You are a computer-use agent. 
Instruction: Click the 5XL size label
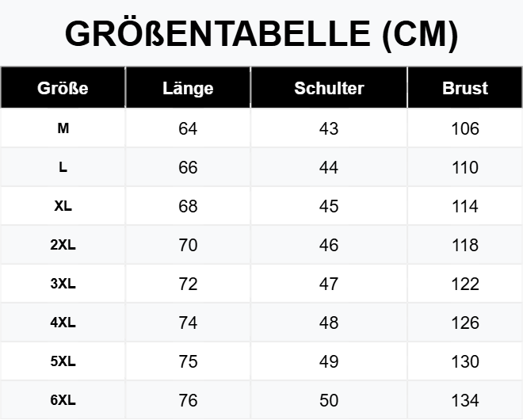click(63, 361)
